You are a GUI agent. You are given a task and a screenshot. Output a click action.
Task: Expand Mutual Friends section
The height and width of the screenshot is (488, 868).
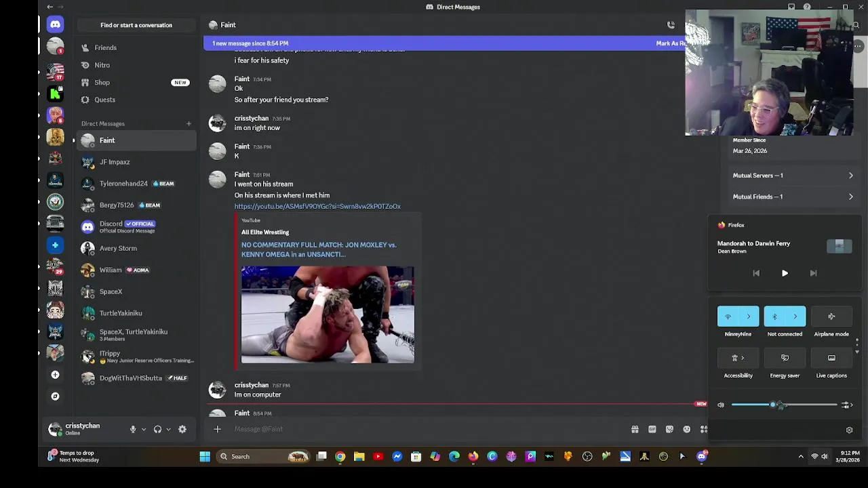793,197
